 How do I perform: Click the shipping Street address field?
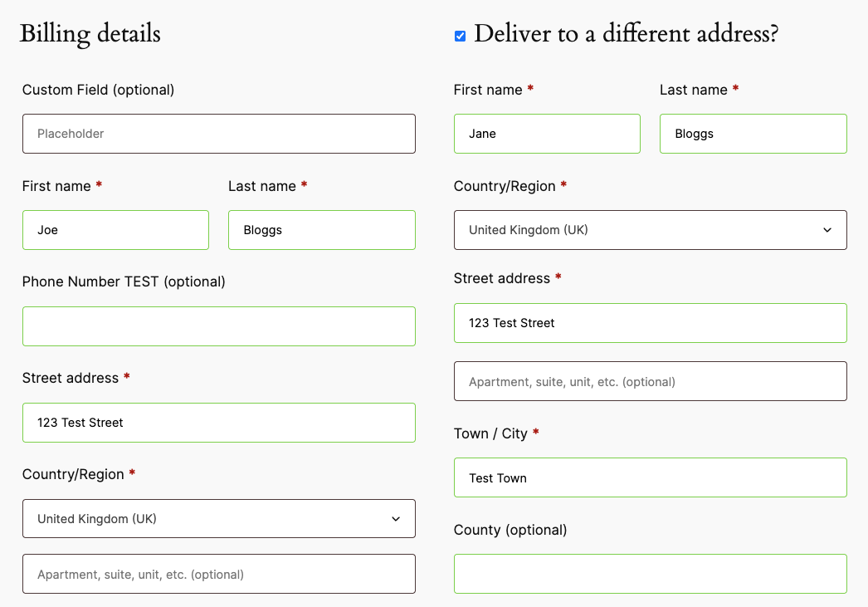click(x=650, y=323)
